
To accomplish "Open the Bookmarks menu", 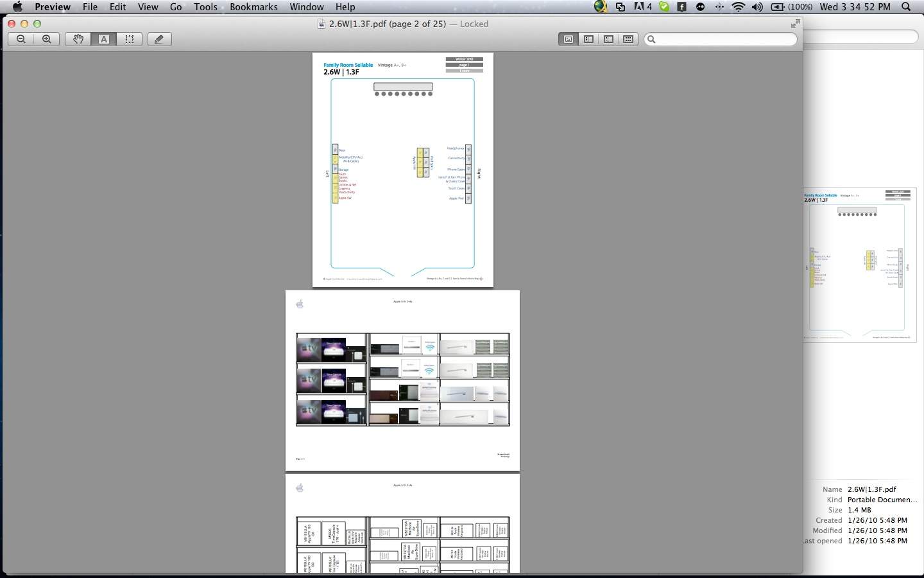I will (x=253, y=7).
